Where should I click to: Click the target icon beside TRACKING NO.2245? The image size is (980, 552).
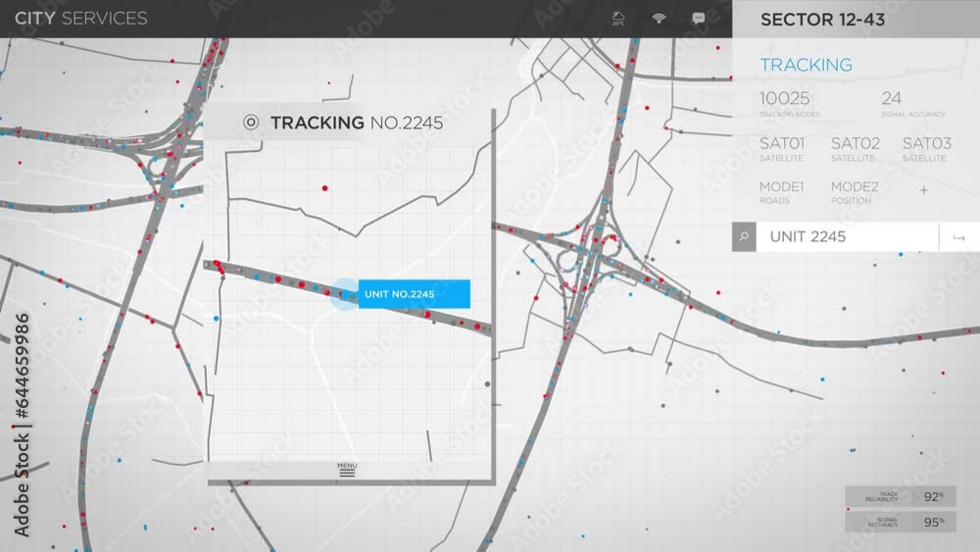coord(251,122)
